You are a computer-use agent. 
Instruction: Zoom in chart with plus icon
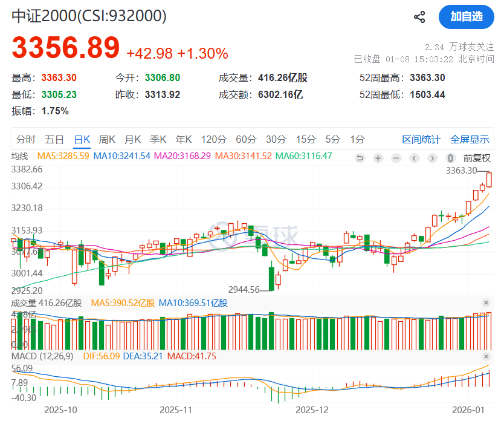pyautogui.click(x=378, y=158)
